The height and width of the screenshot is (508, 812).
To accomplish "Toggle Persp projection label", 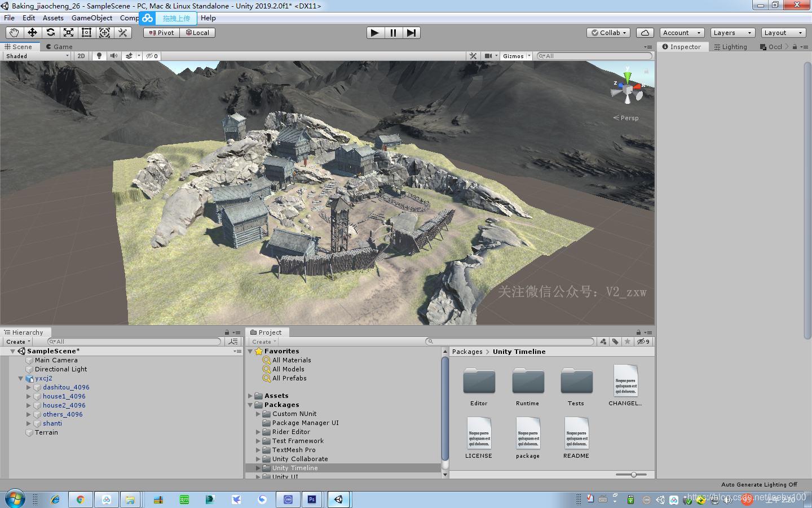I will point(626,118).
